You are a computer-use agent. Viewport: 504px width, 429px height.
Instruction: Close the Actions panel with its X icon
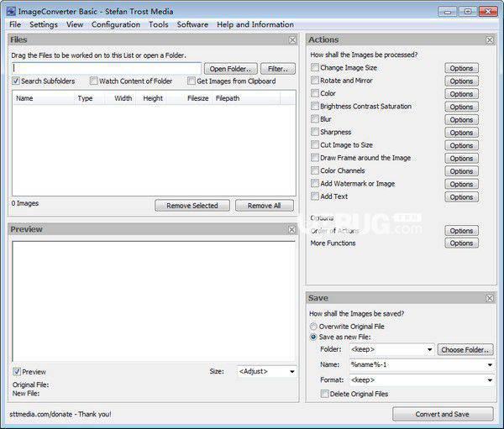pos(490,39)
